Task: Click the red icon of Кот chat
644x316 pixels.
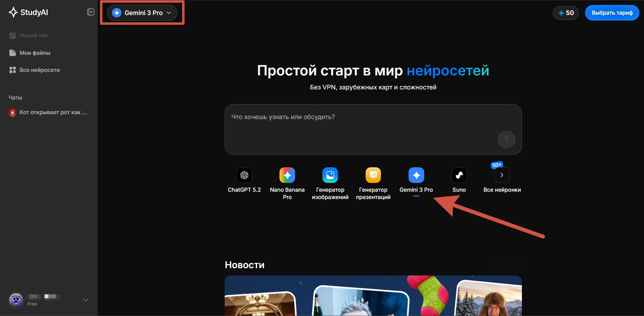Action: click(13, 112)
